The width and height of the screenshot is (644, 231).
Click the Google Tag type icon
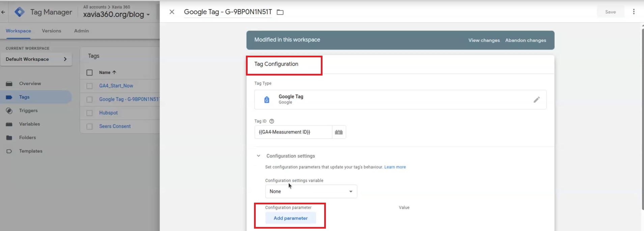[x=267, y=99]
